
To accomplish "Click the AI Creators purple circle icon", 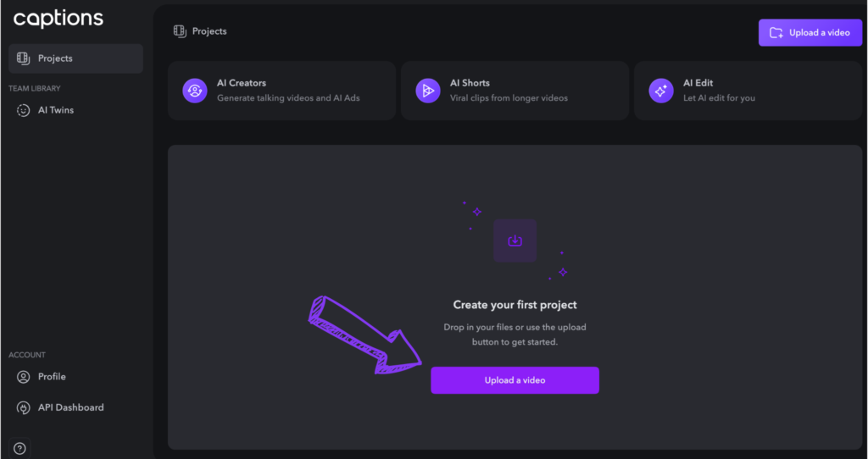I will click(x=195, y=90).
